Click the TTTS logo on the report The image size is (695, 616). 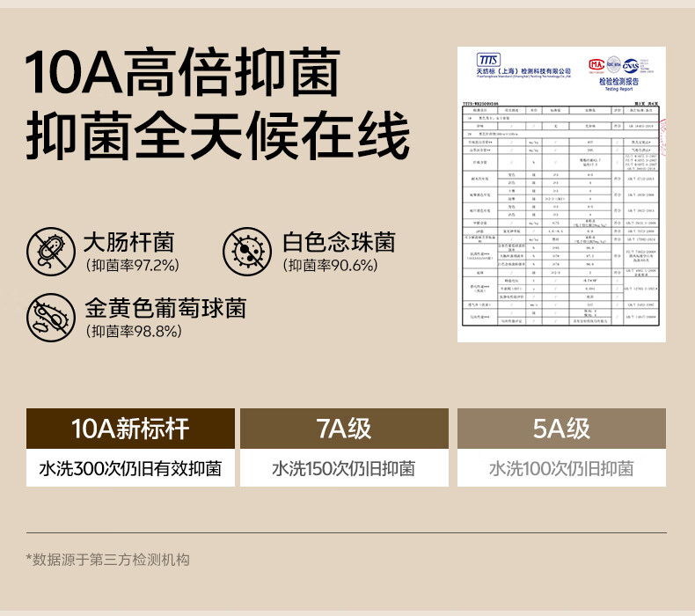(488, 60)
